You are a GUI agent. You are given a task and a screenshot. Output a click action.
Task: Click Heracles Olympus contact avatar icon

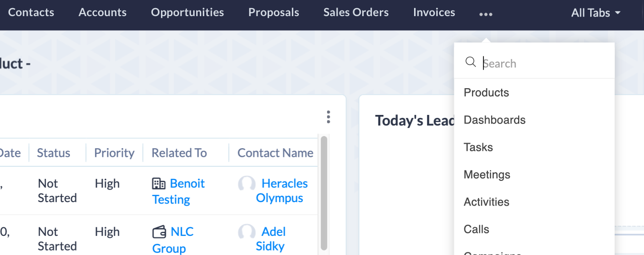click(247, 184)
